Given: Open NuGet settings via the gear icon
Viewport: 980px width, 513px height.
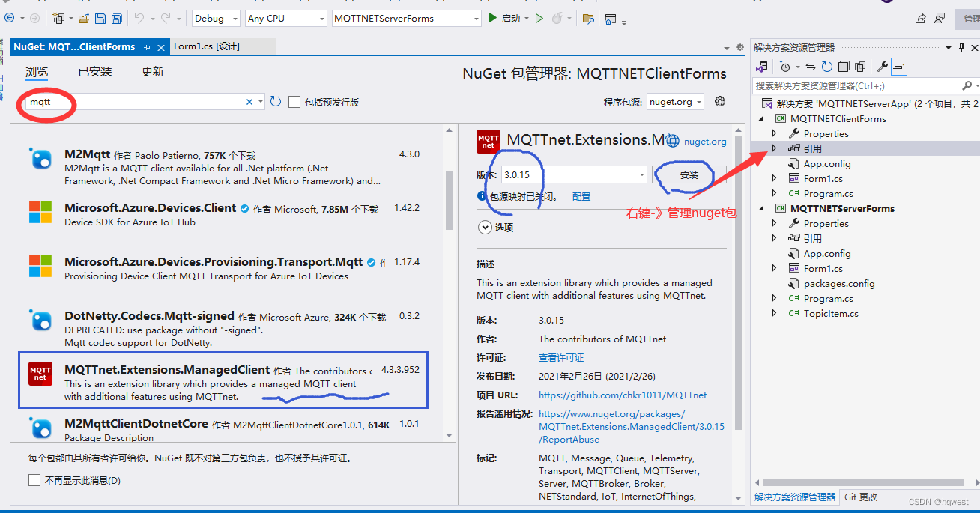Looking at the screenshot, I should (720, 101).
